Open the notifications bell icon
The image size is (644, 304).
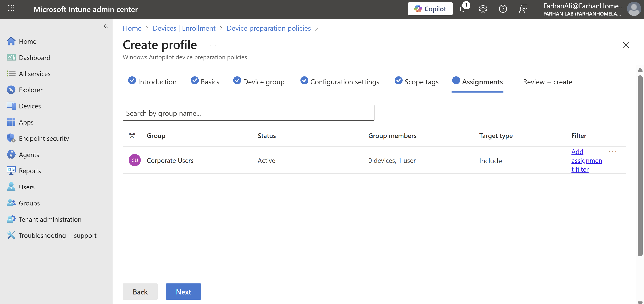point(463,9)
